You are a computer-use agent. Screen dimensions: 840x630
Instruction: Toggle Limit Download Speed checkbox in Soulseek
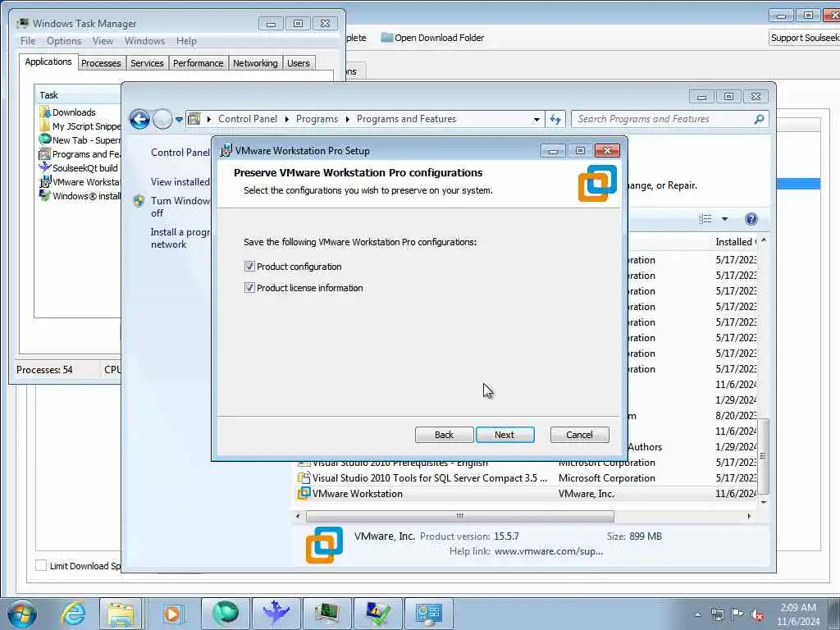coord(41,565)
